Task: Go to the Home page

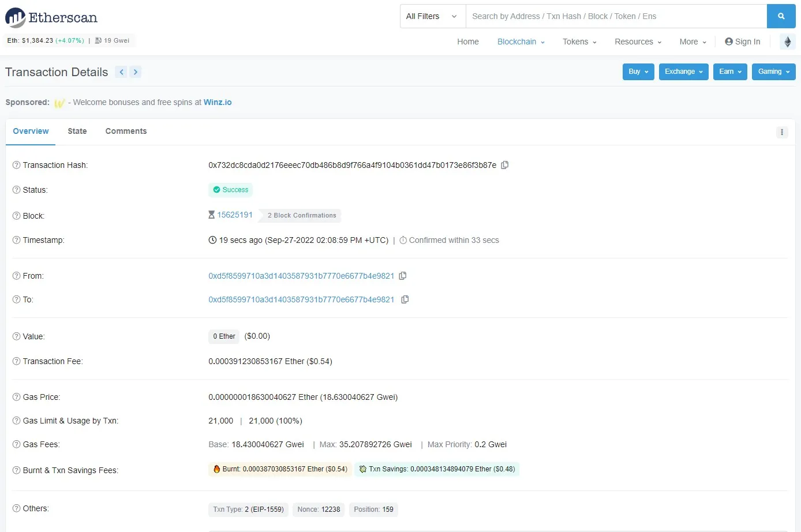Action: click(468, 42)
